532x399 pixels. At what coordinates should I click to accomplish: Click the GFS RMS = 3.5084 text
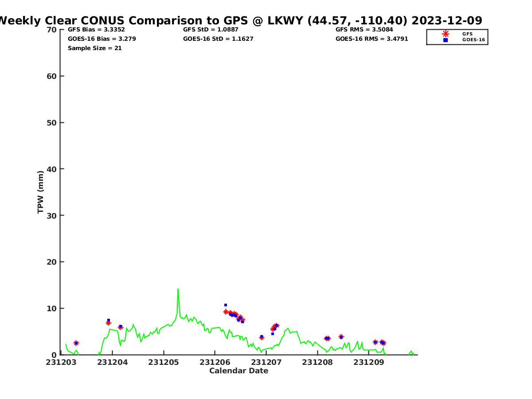[x=364, y=30]
